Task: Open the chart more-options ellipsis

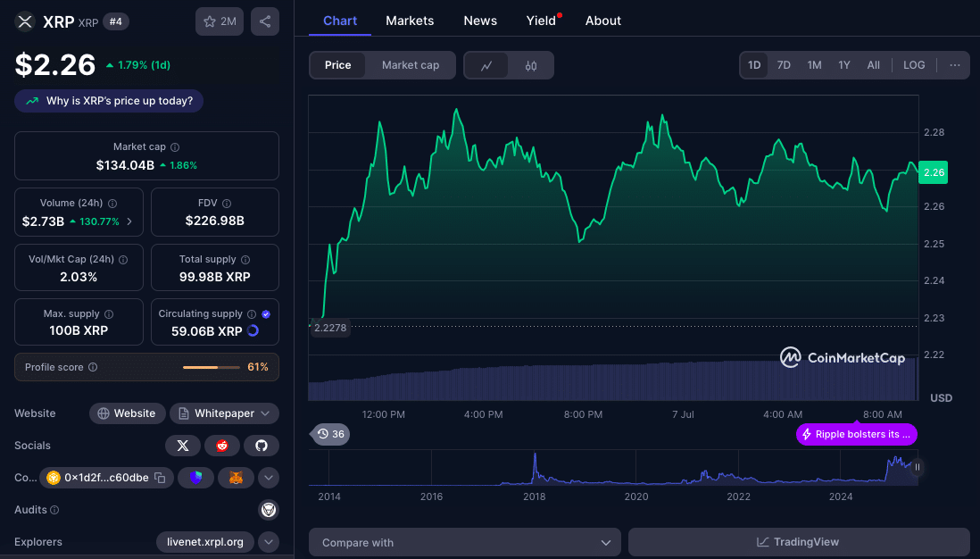Action: click(x=954, y=65)
